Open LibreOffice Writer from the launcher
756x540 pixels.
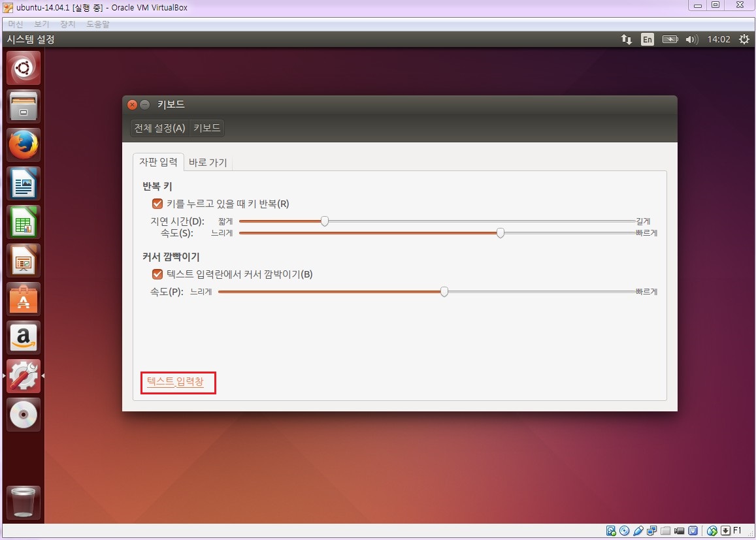tap(24, 183)
